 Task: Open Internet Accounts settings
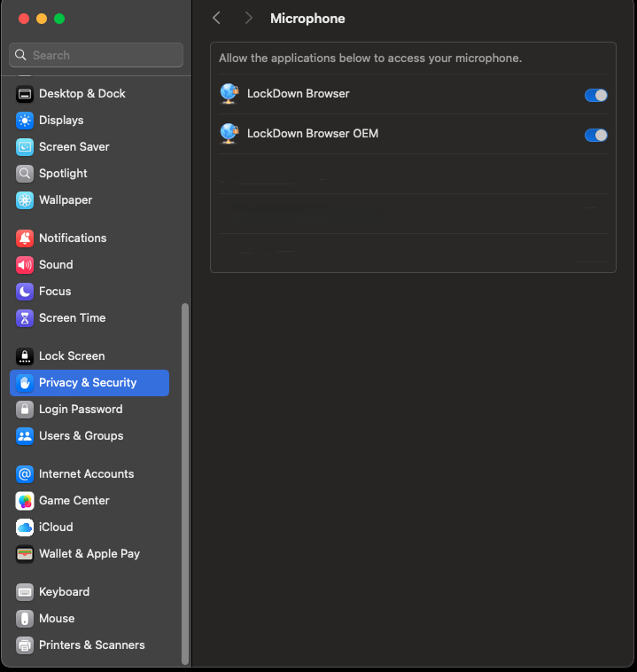coord(89,474)
